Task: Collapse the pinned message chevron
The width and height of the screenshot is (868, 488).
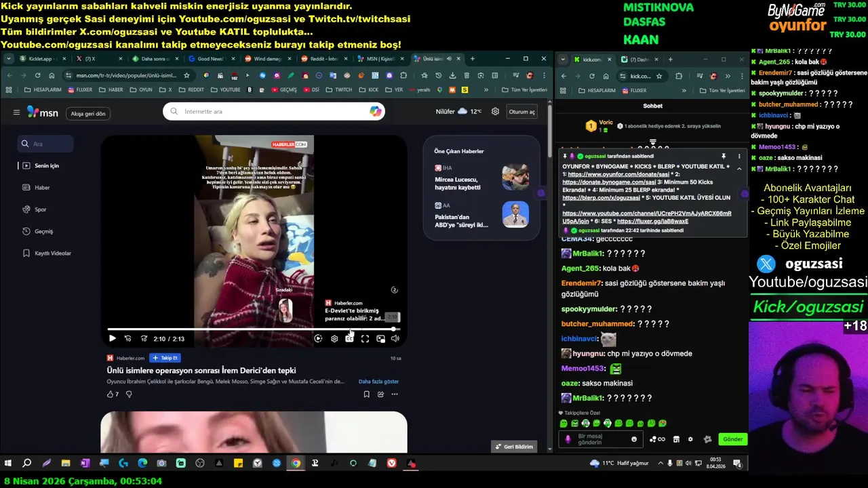Action: (739, 169)
